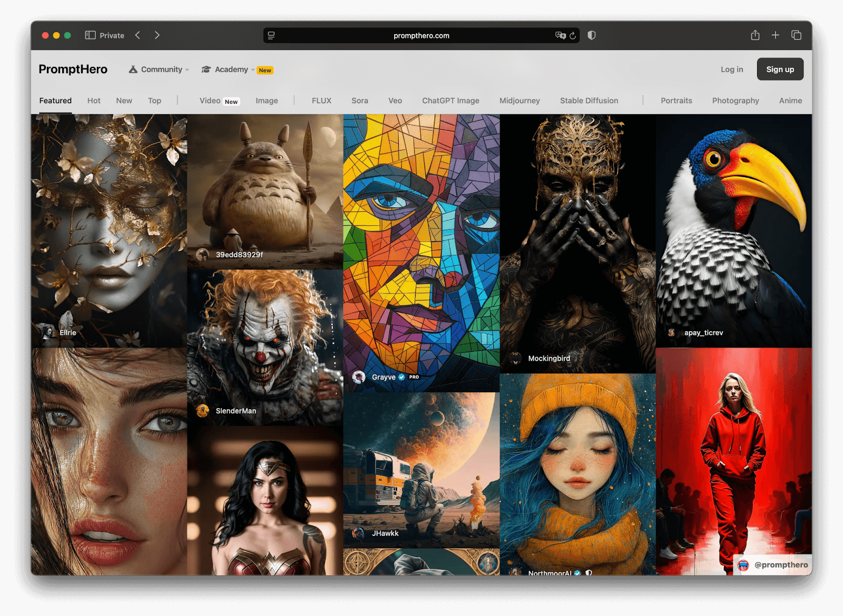Reload the page with the refresh icon
This screenshot has width=843, height=616.
click(x=573, y=36)
